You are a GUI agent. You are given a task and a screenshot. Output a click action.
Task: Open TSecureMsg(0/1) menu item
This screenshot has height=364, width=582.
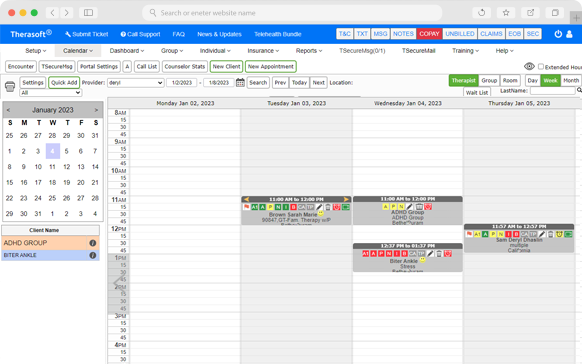(x=362, y=51)
